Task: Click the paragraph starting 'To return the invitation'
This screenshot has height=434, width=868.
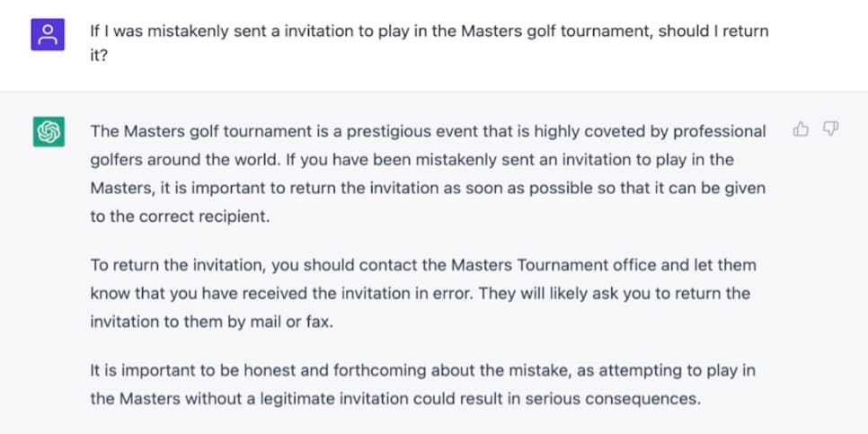Action: pos(423,294)
